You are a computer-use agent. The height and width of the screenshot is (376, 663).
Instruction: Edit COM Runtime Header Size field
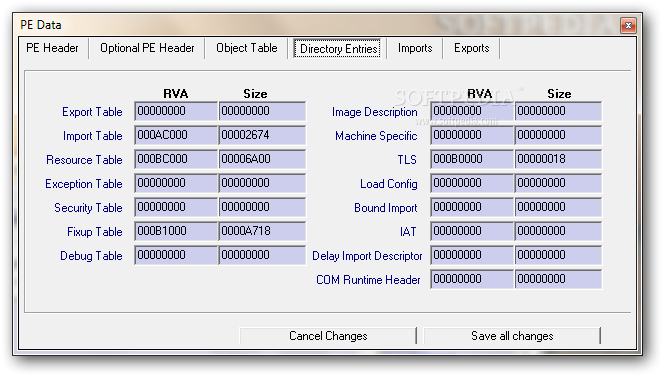(x=558, y=280)
